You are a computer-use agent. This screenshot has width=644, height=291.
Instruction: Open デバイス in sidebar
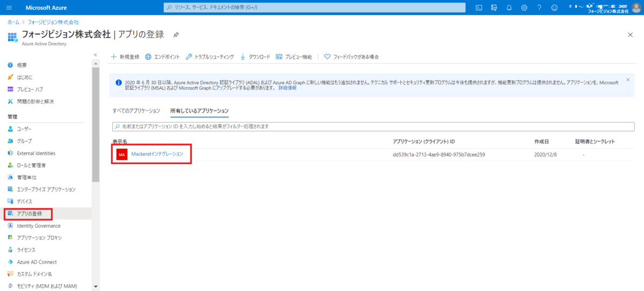coord(25,201)
